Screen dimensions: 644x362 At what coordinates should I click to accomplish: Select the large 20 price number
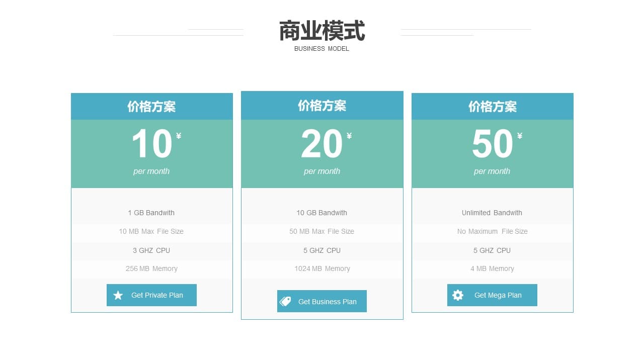click(321, 144)
